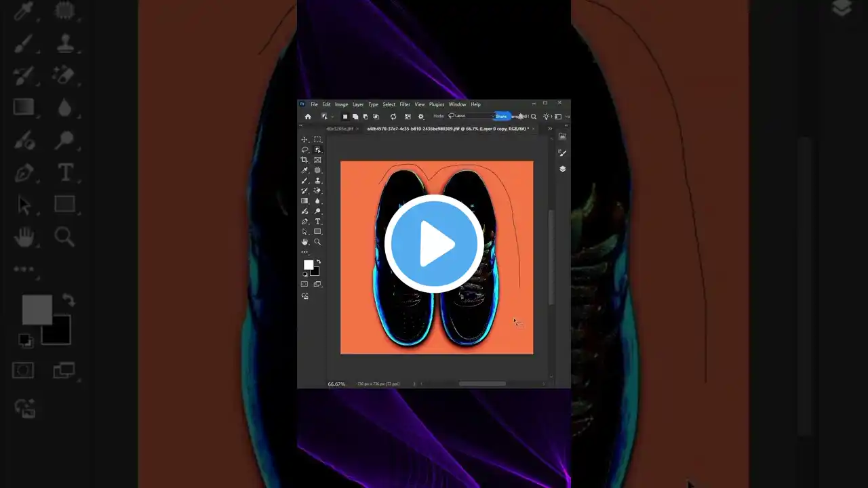Click the foreground white color swatch

tap(309, 265)
